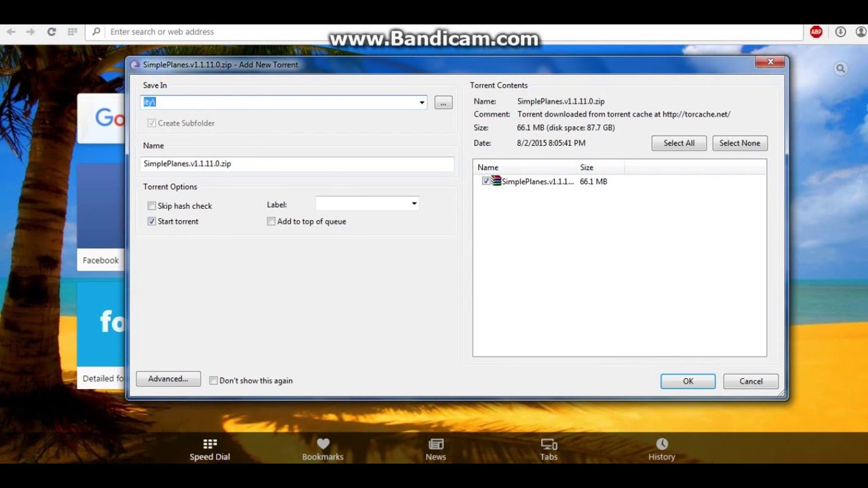This screenshot has height=488, width=868.
Task: Close the Add New Torrent dialog
Action: click(770, 62)
